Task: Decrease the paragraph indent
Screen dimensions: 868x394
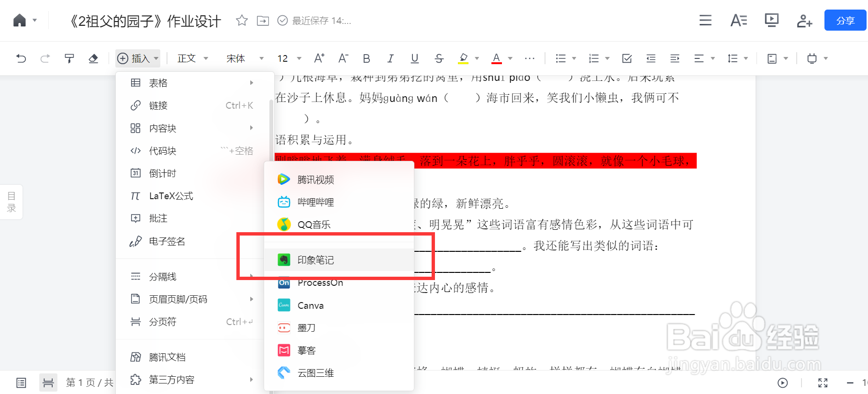Action: coord(651,58)
